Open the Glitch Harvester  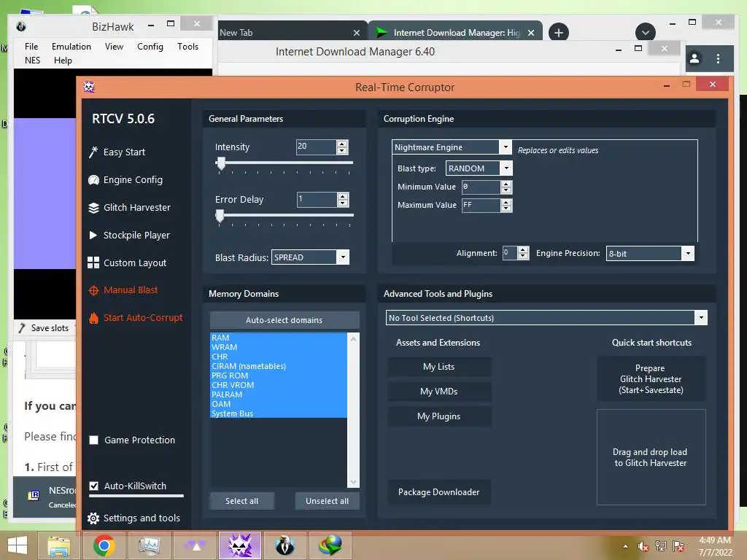[130, 208]
